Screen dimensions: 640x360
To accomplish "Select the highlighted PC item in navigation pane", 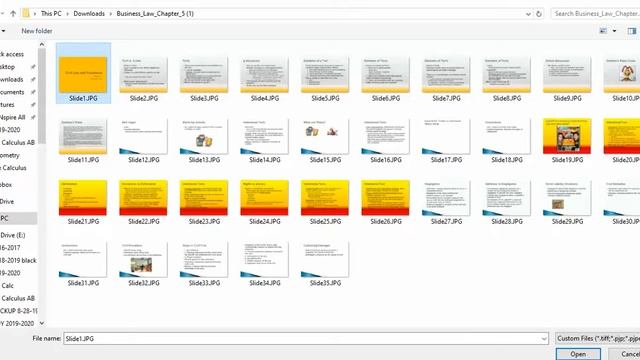I will (x=18, y=218).
